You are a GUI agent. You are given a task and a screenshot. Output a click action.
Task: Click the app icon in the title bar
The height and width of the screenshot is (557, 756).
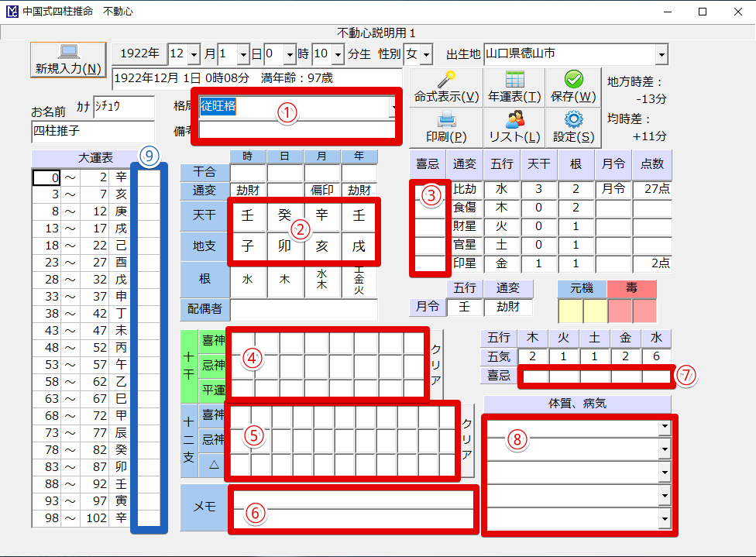click(12, 12)
